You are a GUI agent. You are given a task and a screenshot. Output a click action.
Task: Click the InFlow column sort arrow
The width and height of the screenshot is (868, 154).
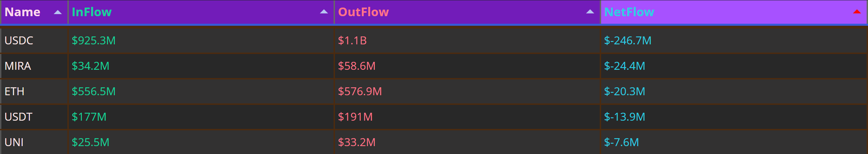(x=324, y=12)
